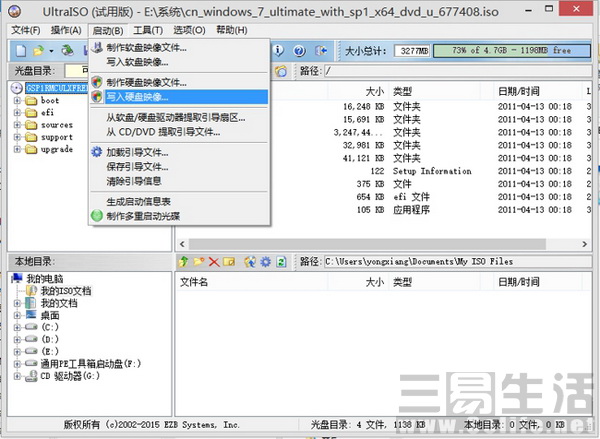Click the Open file folder toolbar icon

38,51
